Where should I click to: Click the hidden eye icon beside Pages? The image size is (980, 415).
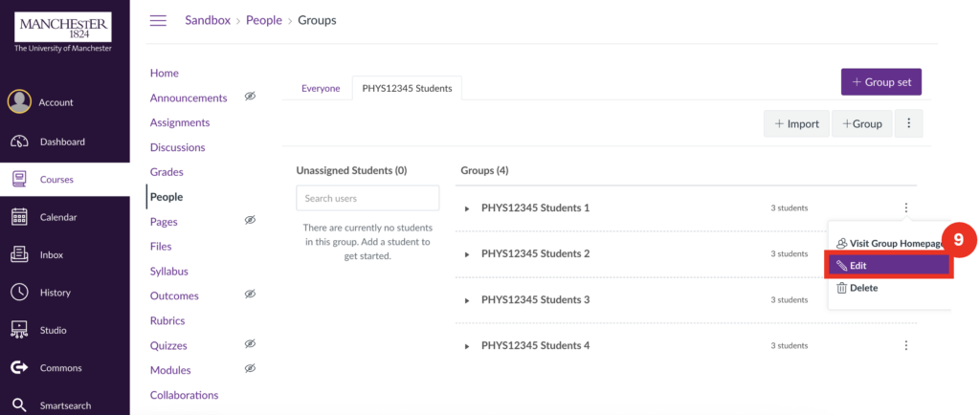tap(250, 220)
